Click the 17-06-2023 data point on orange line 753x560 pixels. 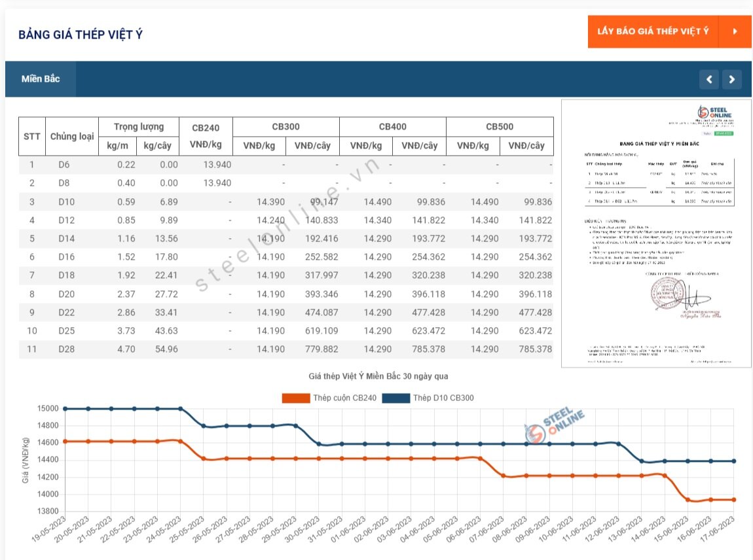click(x=734, y=500)
